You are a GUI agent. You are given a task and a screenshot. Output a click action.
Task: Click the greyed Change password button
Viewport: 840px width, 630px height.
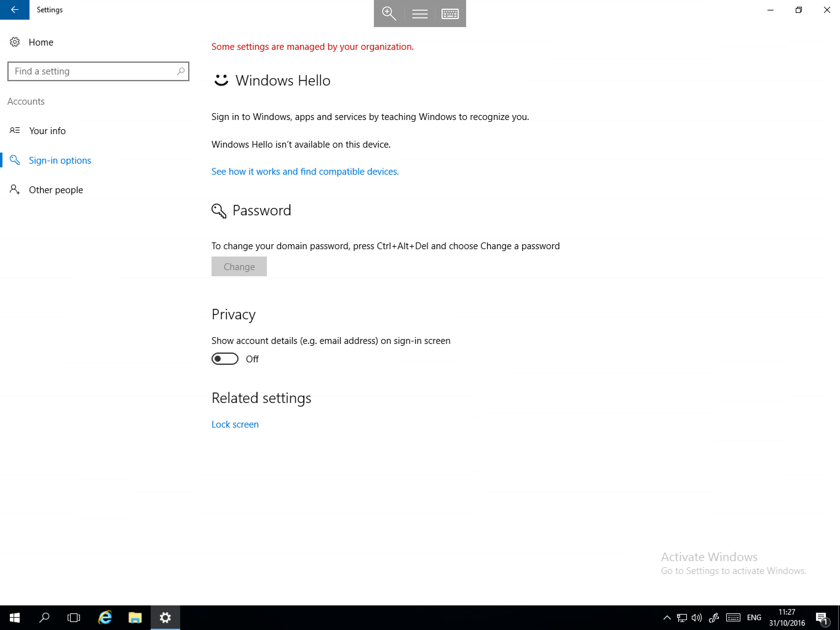(x=239, y=266)
